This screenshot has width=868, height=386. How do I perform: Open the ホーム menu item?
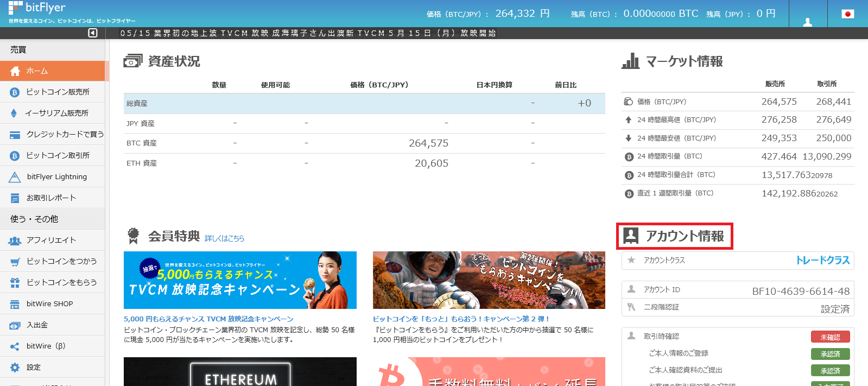pyautogui.click(x=37, y=71)
